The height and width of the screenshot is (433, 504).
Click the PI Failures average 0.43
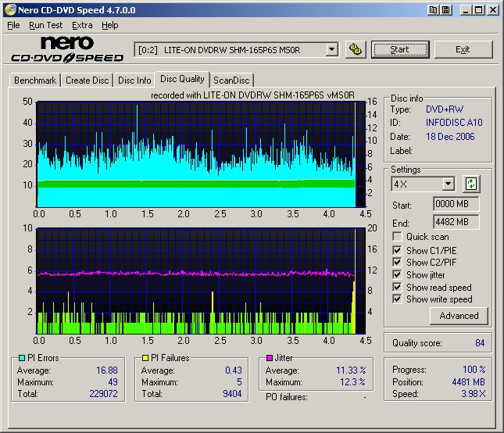[x=234, y=370]
